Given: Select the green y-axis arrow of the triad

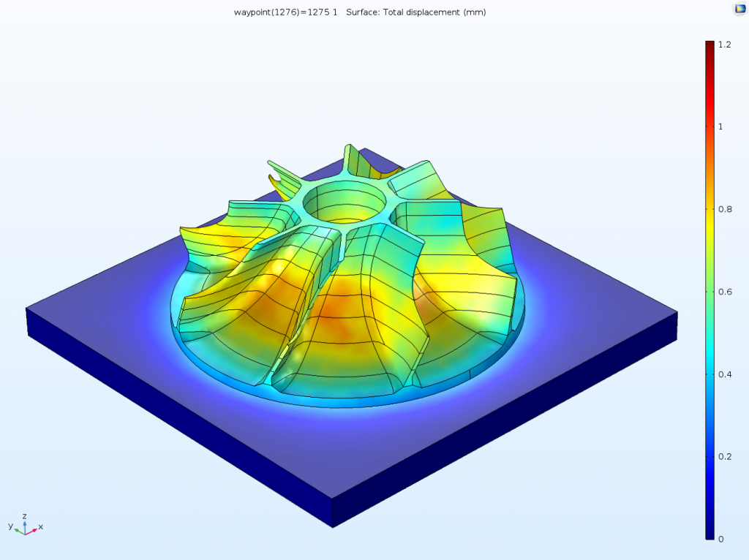Looking at the screenshot, I should pos(17,530).
